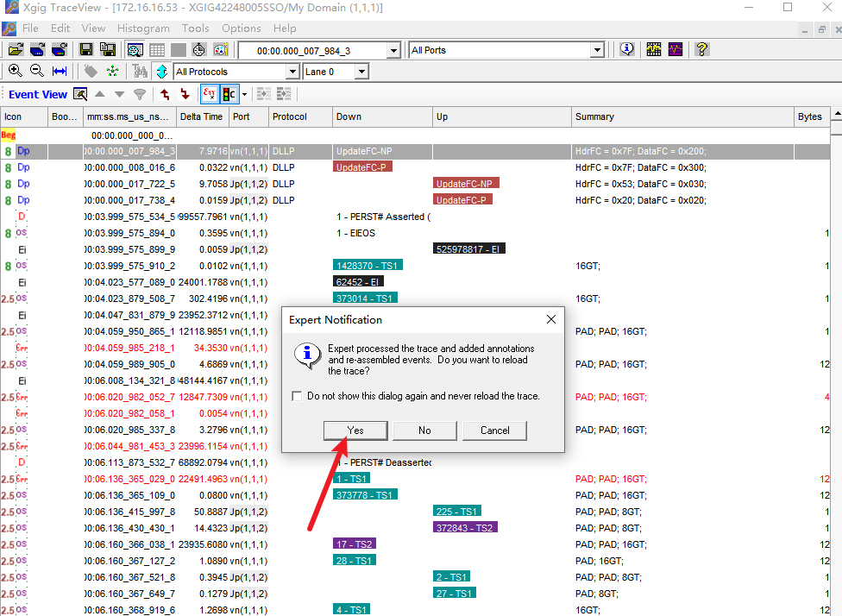Viewport: 842px width, 616px height.
Task: Click the yellow question mark help icon
Action: pyautogui.click(x=702, y=50)
